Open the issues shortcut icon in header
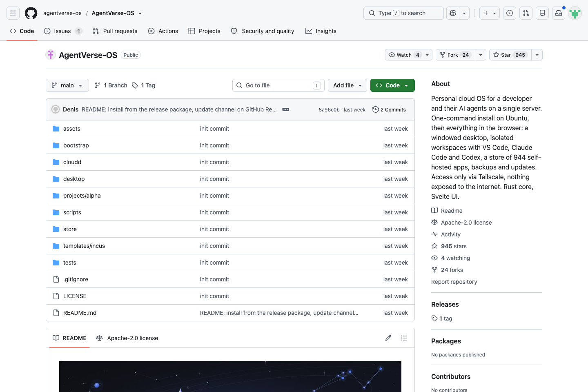 [510, 13]
